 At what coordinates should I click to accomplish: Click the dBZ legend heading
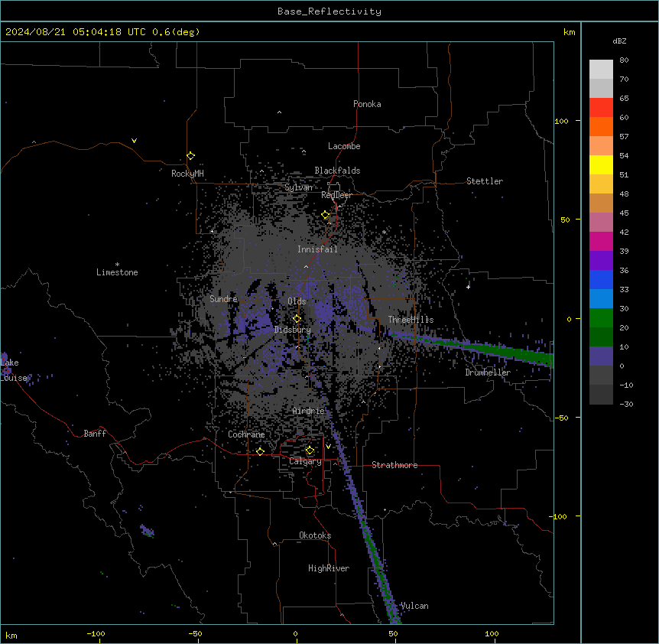(619, 41)
